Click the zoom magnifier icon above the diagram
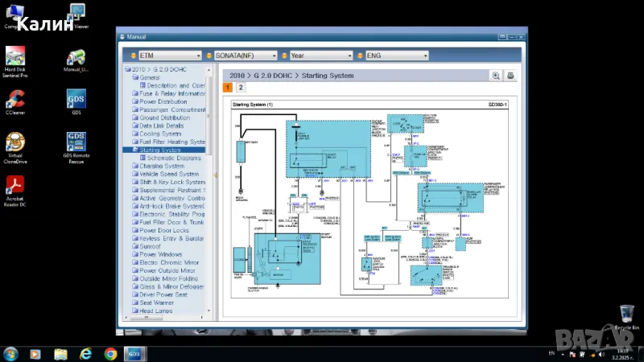The width and height of the screenshot is (644, 362). 496,76
